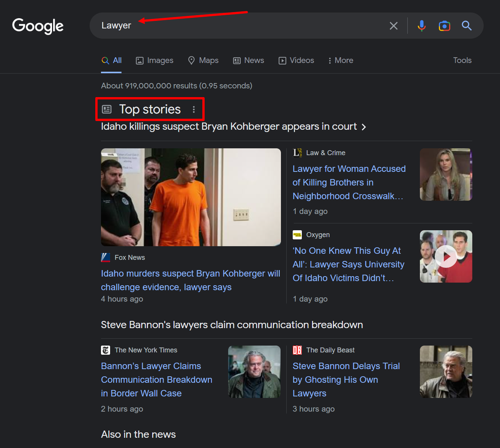Expand Idaho killings suspect headline chevron
Viewport: 500px width, 448px height.
(364, 127)
